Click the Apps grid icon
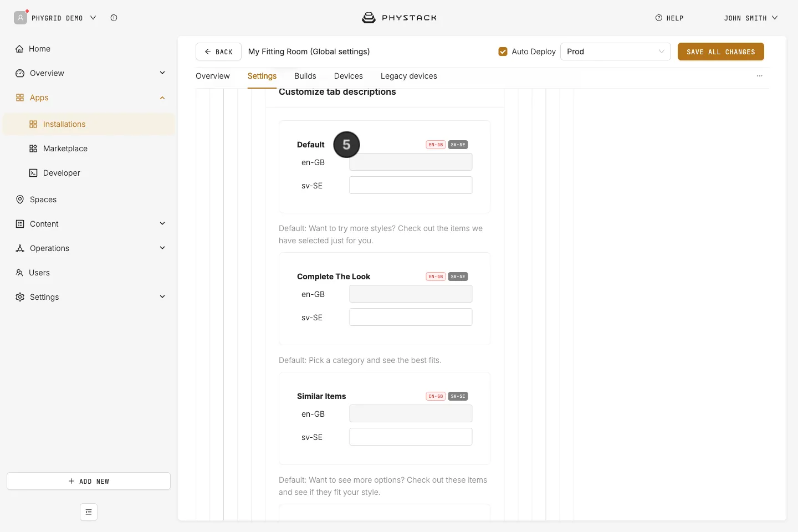This screenshot has height=532, width=798. [x=20, y=98]
